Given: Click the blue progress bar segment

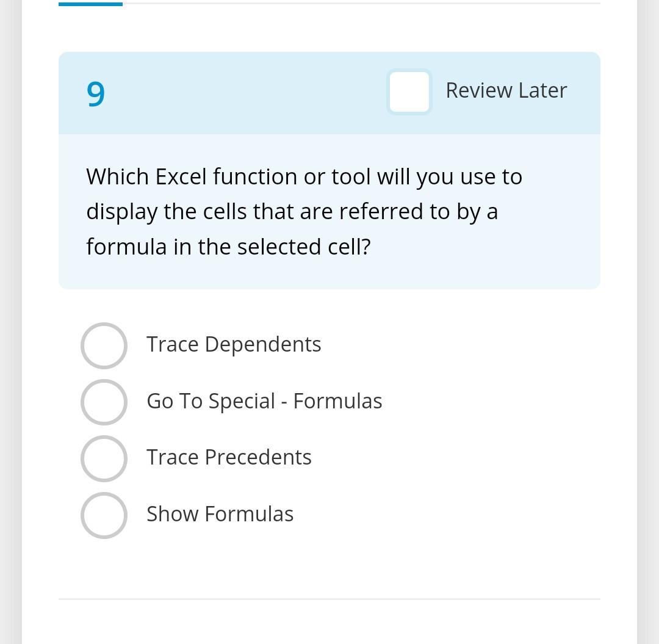Looking at the screenshot, I should [x=90, y=4].
